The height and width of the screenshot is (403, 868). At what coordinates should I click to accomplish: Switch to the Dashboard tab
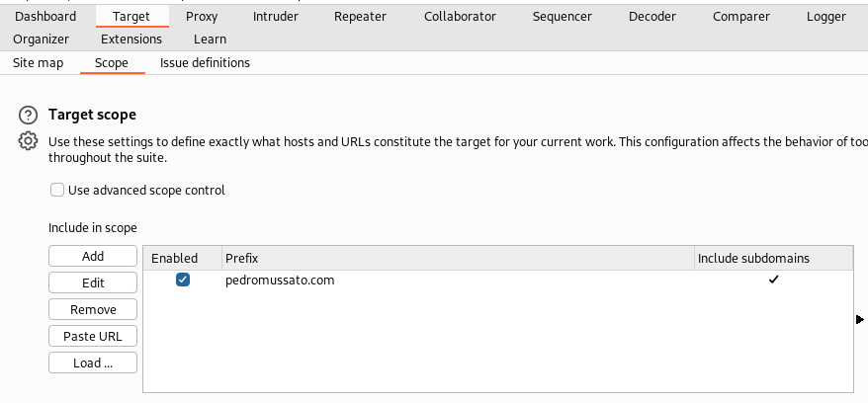tap(45, 16)
